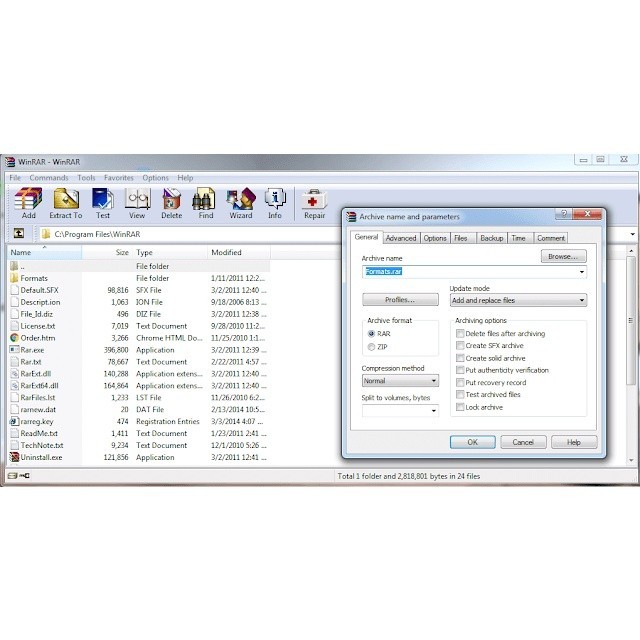Click the RarExt.dll file icon
This screenshot has width=640, height=640.
coord(14,373)
